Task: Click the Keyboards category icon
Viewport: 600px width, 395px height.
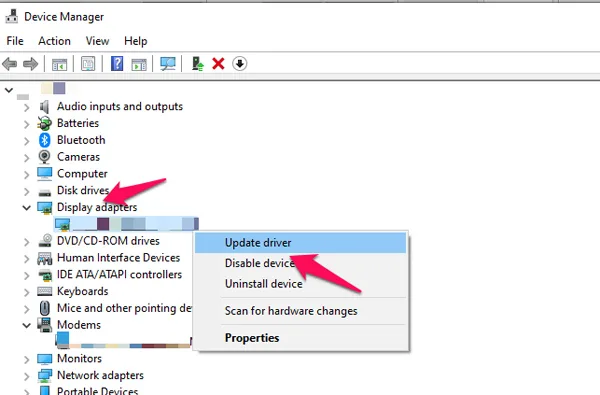Action: (44, 291)
